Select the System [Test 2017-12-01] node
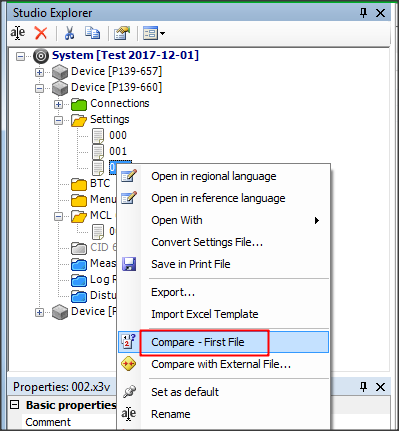The width and height of the screenshot is (399, 431). 125,55
